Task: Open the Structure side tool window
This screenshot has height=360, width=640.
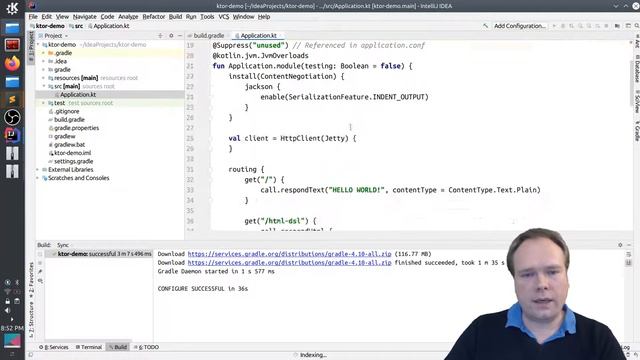Action: click(x=31, y=321)
